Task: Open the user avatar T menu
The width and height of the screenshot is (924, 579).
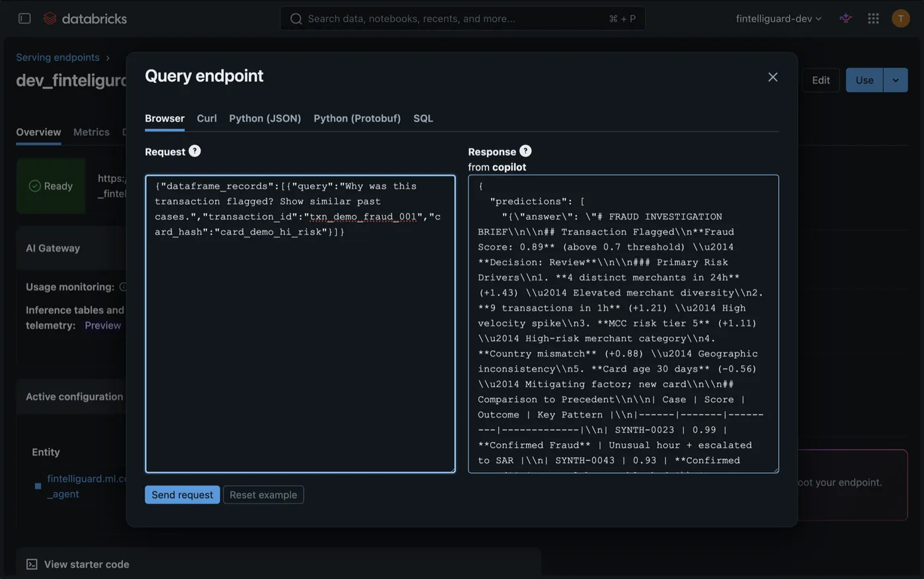Action: (x=900, y=18)
